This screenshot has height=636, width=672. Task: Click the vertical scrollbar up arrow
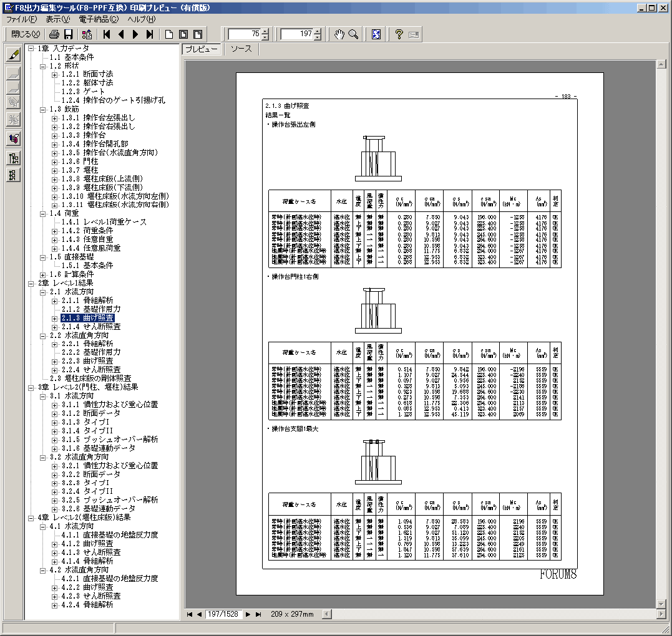point(661,64)
